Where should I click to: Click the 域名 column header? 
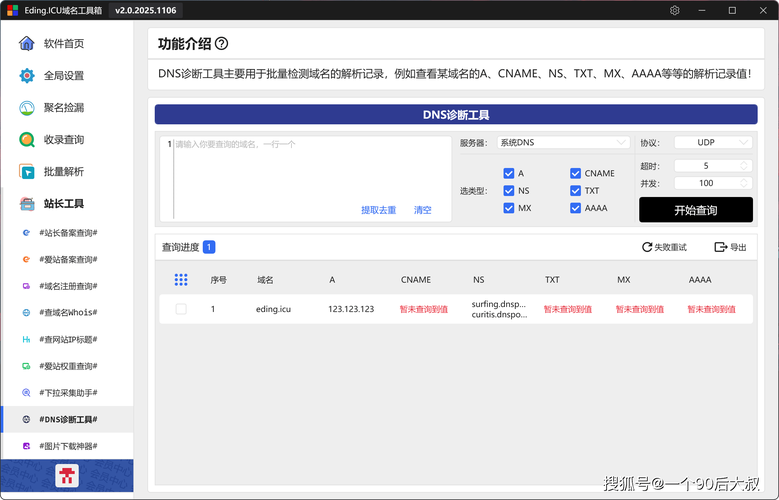click(265, 280)
